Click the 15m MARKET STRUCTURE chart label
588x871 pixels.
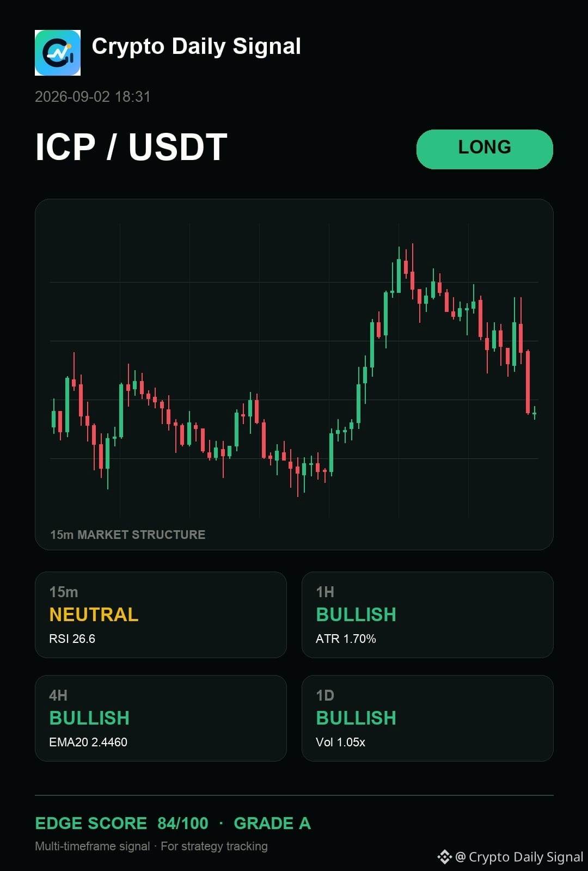coord(128,535)
